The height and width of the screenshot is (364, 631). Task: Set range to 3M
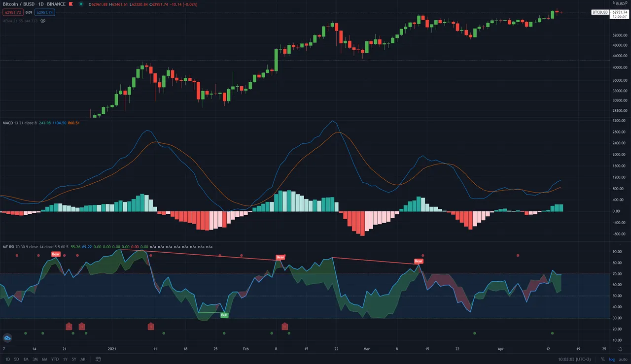click(x=35, y=359)
